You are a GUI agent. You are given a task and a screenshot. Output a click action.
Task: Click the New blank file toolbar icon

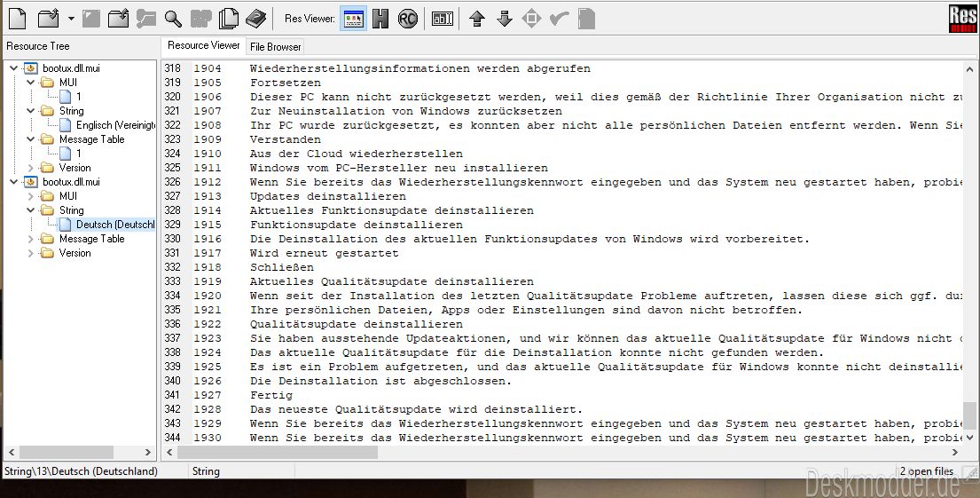click(18, 19)
